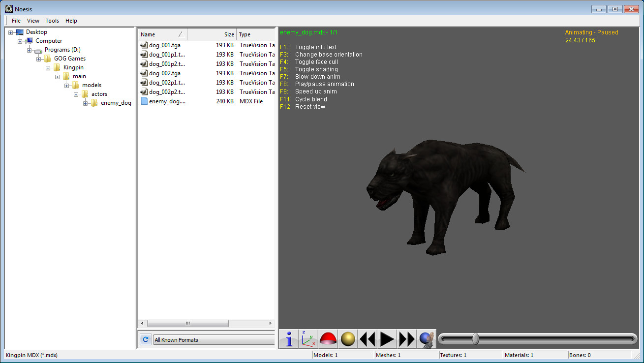Image resolution: width=644 pixels, height=363 pixels.
Task: Select the actors folder in tree
Action: click(99, 94)
